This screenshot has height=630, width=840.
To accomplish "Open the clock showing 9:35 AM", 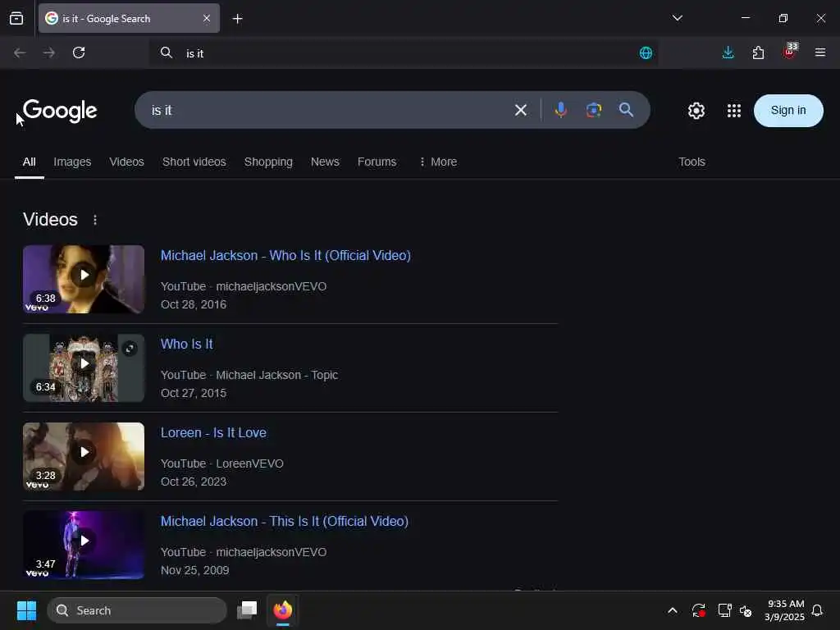I will [x=784, y=610].
